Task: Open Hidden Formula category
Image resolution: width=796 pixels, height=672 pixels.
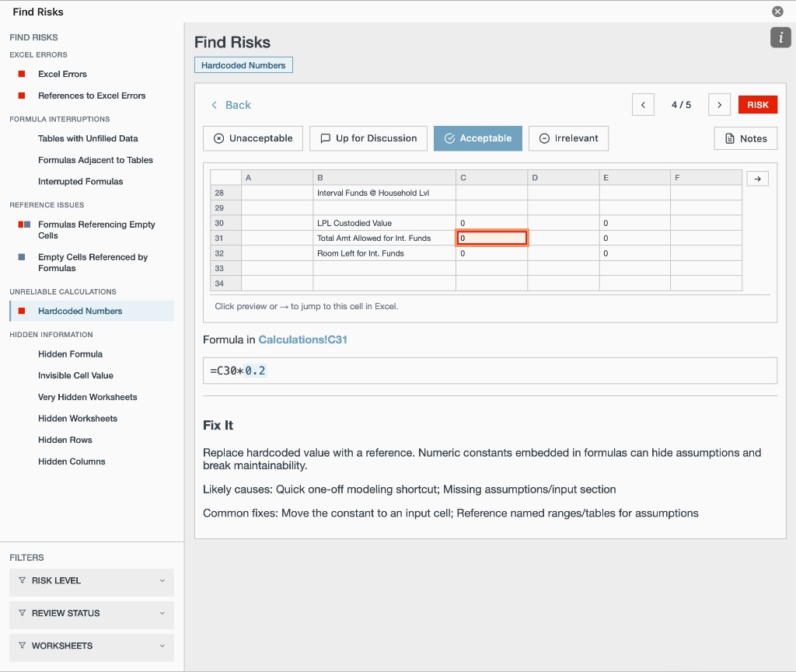Action: pyautogui.click(x=70, y=354)
